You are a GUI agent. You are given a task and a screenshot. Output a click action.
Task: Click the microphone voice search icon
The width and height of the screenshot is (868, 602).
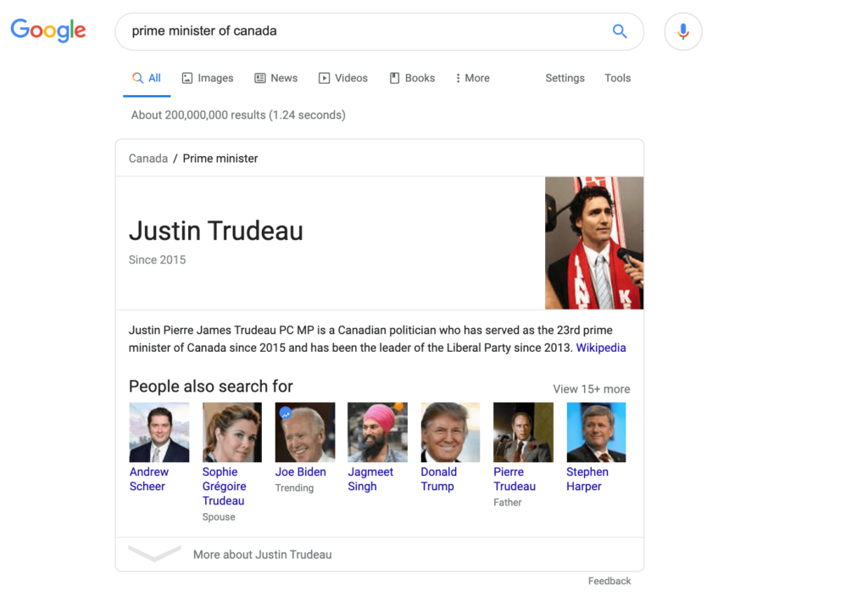point(683,31)
